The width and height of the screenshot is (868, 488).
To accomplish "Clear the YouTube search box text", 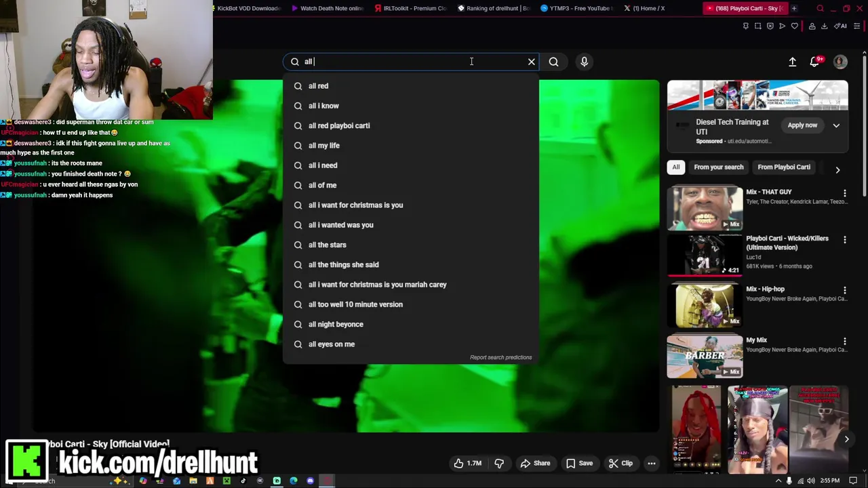I will point(532,62).
